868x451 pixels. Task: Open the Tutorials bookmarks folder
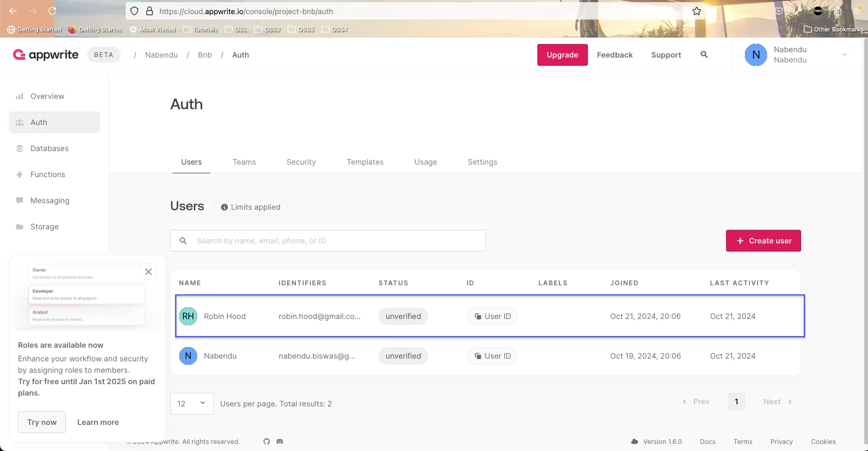click(200, 29)
